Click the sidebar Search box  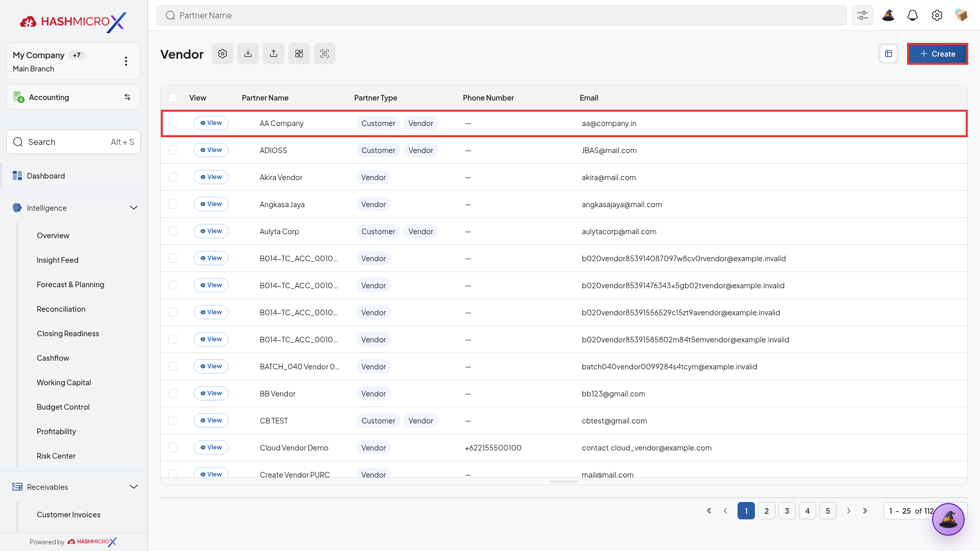click(73, 142)
